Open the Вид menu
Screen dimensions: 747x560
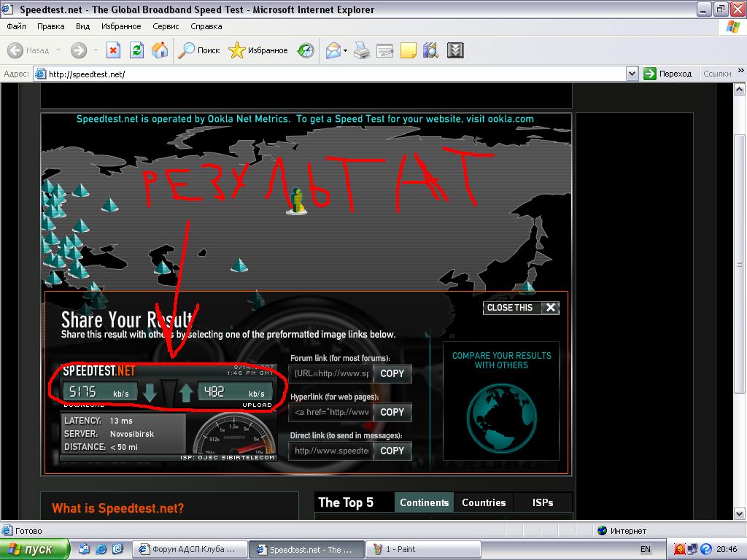point(82,26)
